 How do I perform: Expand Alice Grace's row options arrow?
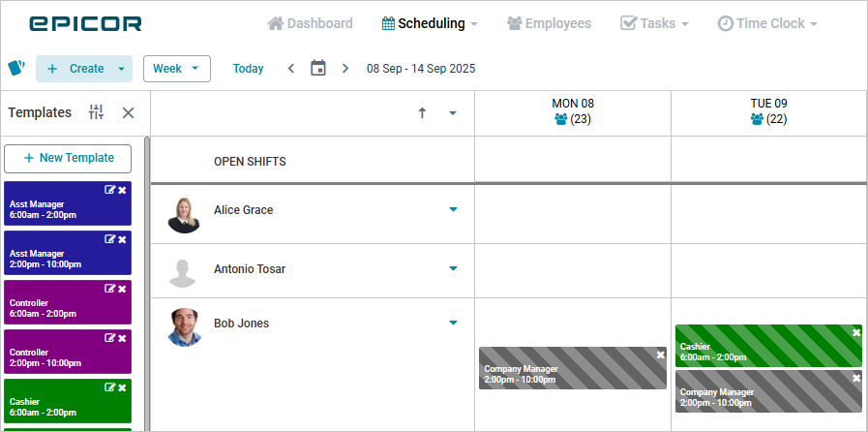coord(453,210)
